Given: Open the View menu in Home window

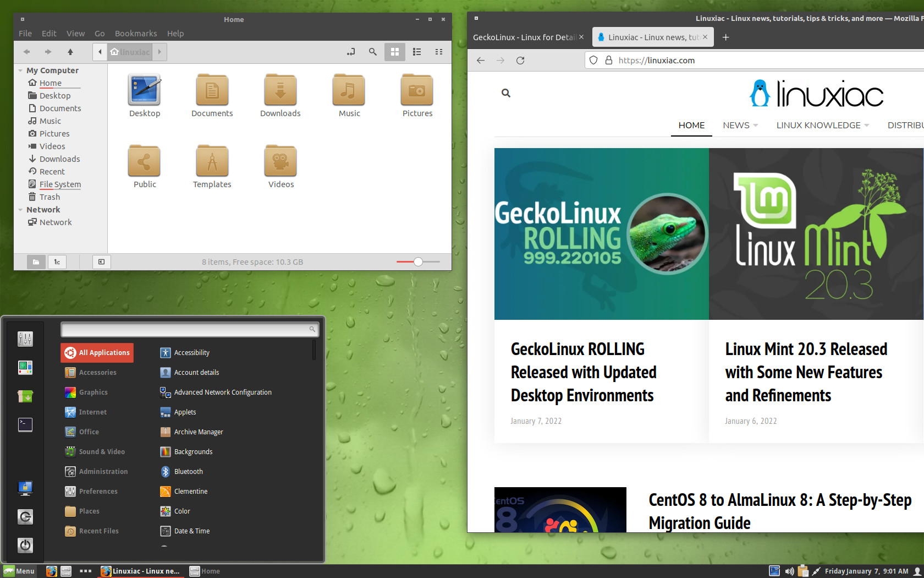Looking at the screenshot, I should click(x=76, y=34).
